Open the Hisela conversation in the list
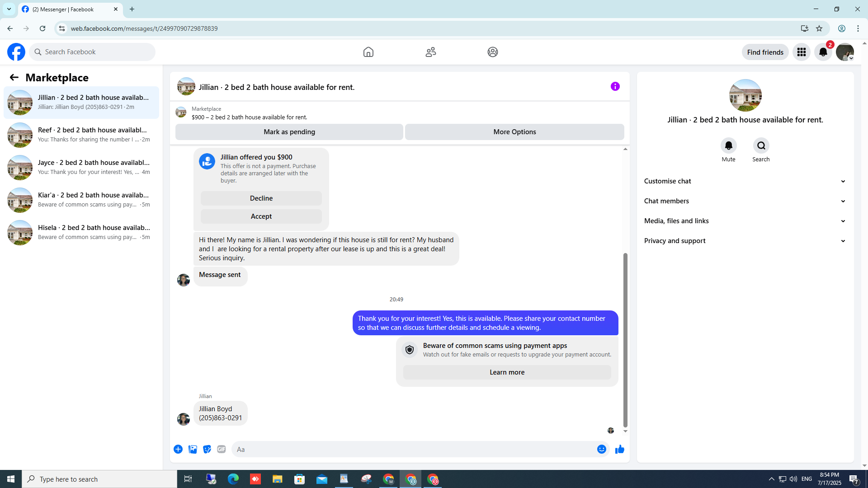Image resolution: width=868 pixels, height=488 pixels. [x=81, y=233]
